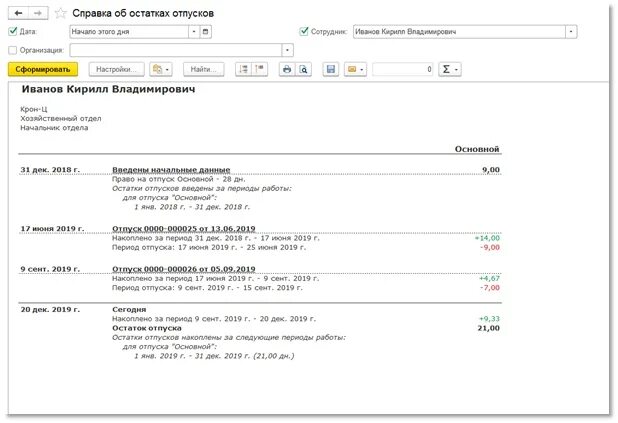Select the Основной column header
The width and height of the screenshot is (618, 423).
click(477, 149)
